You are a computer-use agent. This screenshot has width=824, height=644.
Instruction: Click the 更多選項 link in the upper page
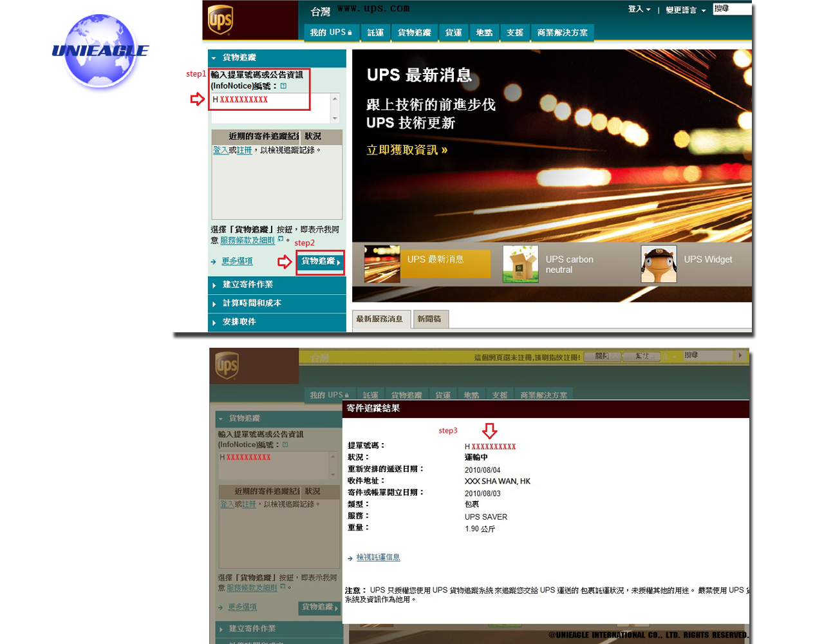[237, 261]
